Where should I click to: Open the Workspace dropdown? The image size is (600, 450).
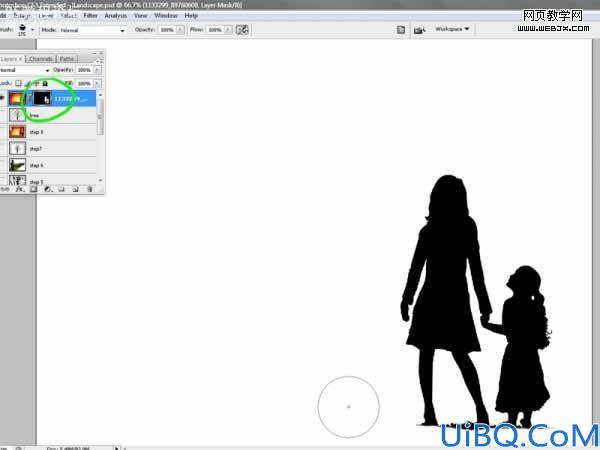[x=452, y=29]
